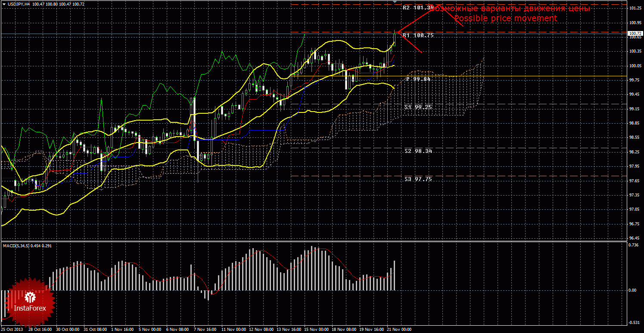Click the 97.05 price scale value
This screenshot has height=333, width=644.
pyautogui.click(x=634, y=209)
